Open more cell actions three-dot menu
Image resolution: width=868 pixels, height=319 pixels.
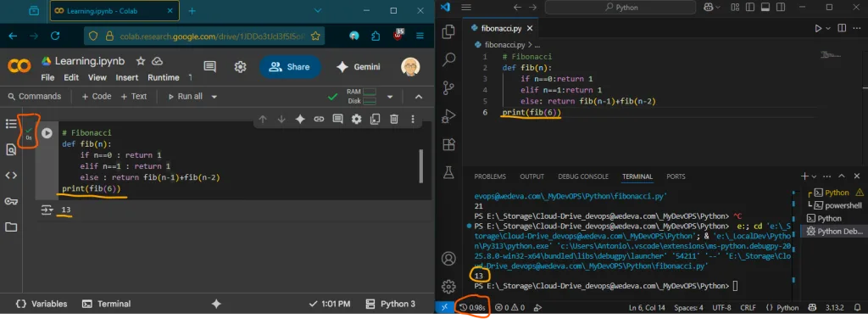click(x=413, y=119)
